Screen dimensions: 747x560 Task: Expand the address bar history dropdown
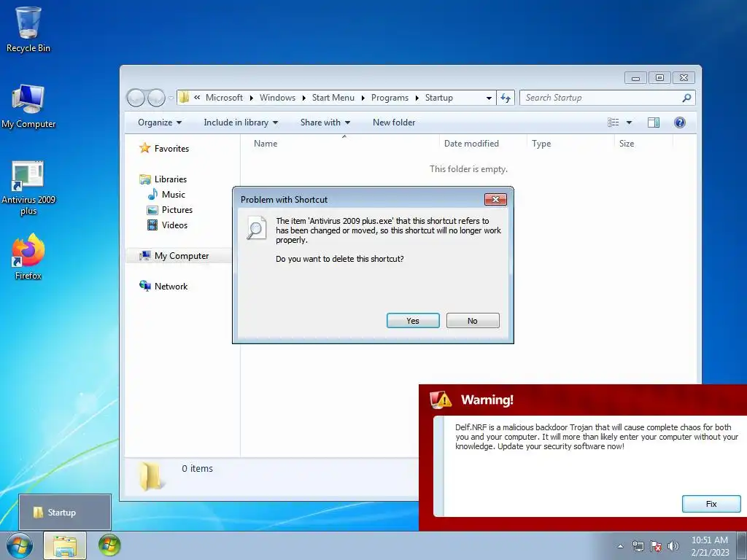coord(489,98)
